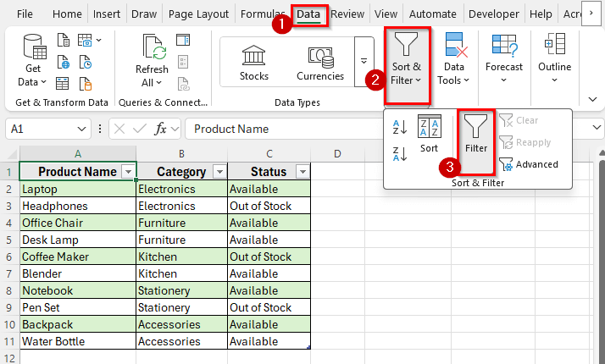Open the dropdown beside the fx icon

[175, 129]
